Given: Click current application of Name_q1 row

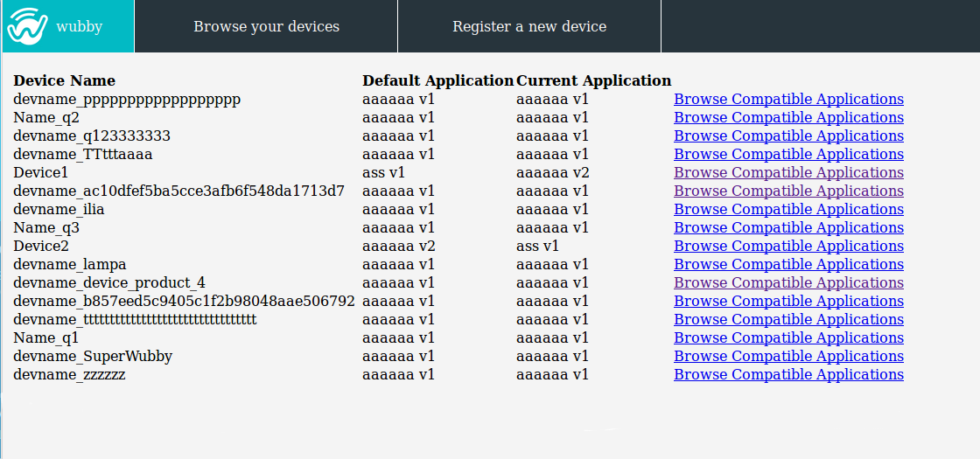Looking at the screenshot, I should point(552,337).
